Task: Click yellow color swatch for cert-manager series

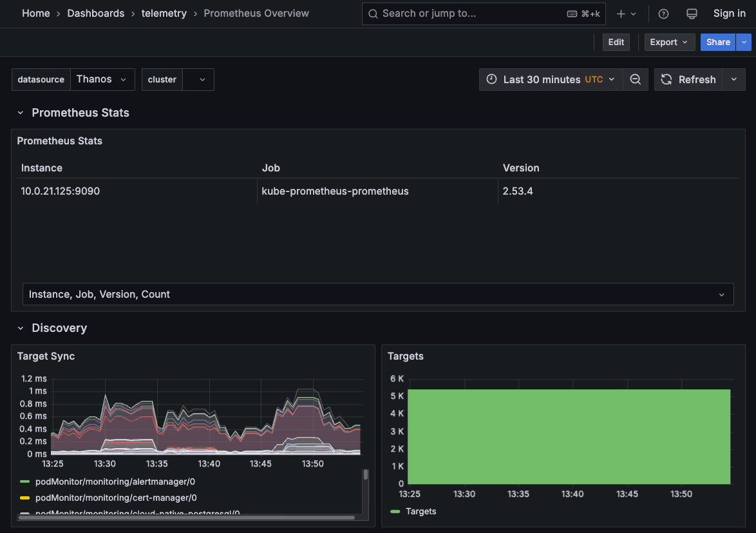Action: pos(25,498)
